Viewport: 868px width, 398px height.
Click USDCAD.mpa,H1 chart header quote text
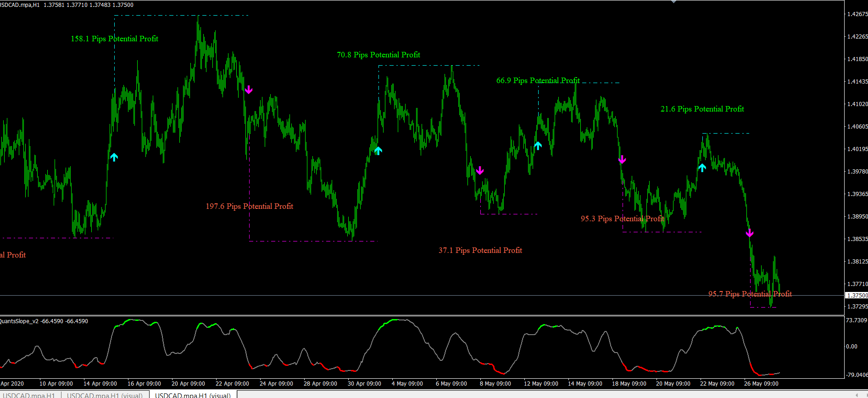pyautogui.click(x=67, y=5)
